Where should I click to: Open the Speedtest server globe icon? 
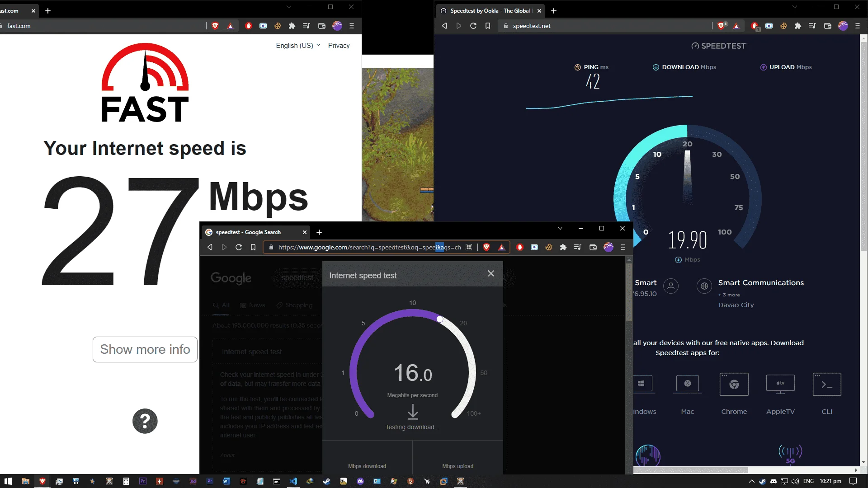(704, 286)
